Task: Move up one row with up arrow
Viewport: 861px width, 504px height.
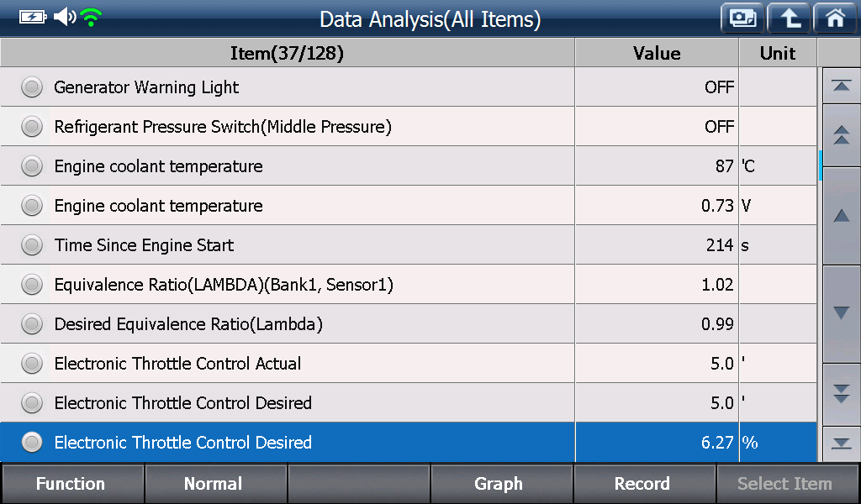Action: pyautogui.click(x=841, y=216)
